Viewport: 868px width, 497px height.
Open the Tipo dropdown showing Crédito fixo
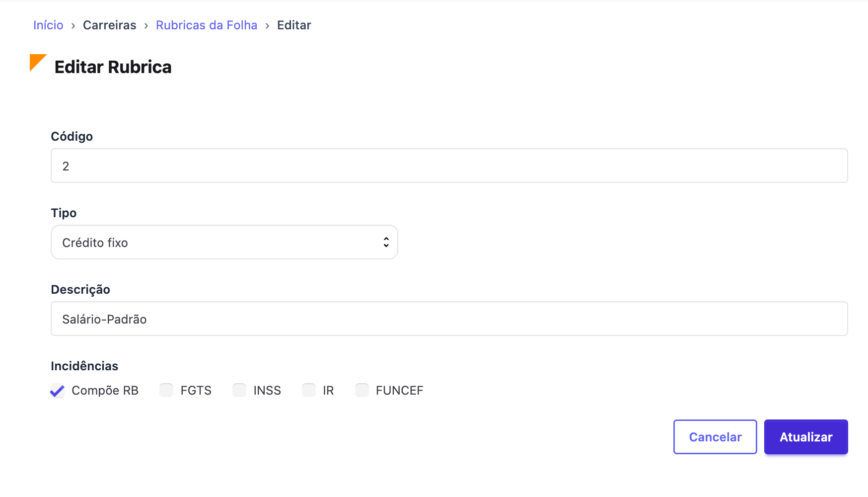224,242
